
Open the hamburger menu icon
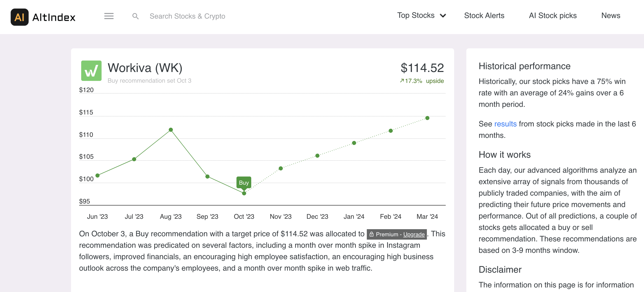point(109,16)
